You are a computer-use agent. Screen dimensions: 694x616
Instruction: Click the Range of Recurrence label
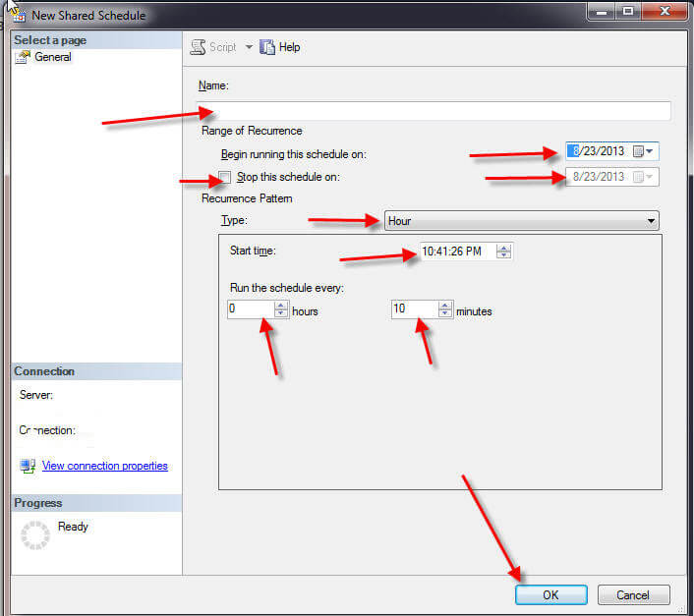tap(252, 131)
